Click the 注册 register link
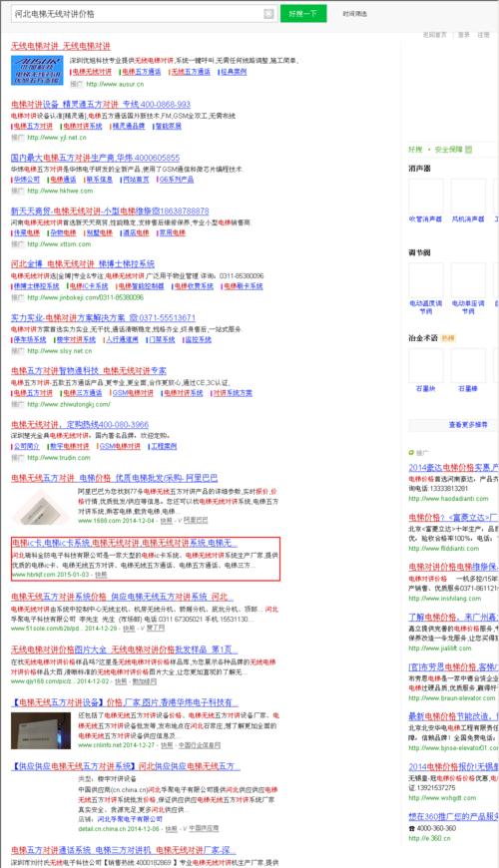This screenshot has width=499, height=868. click(483, 34)
